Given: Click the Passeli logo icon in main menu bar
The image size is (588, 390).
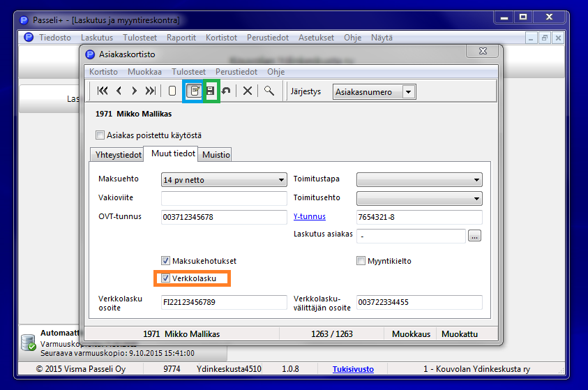Looking at the screenshot, I should (29, 38).
